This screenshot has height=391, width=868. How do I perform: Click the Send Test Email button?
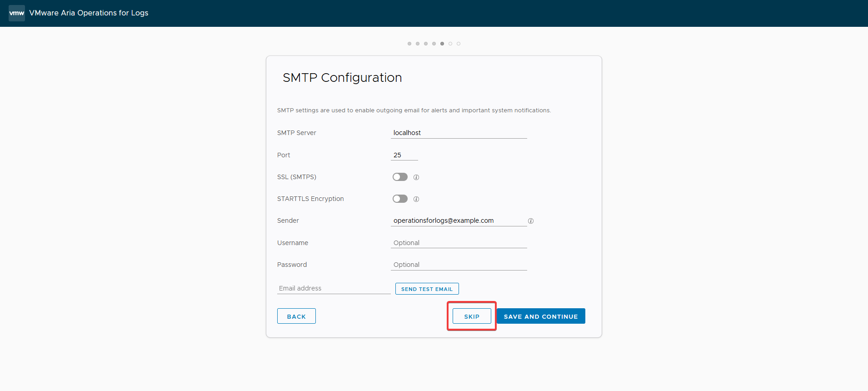pyautogui.click(x=427, y=289)
